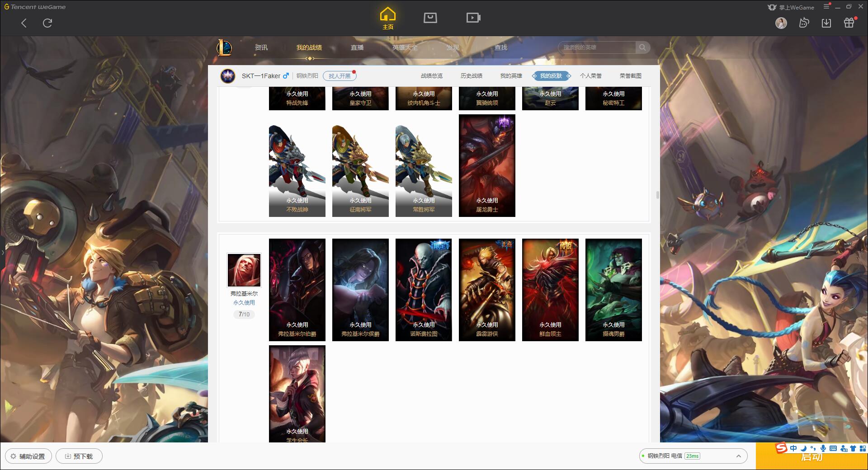The height and width of the screenshot is (470, 868).
Task: Click the magnifier search button
Action: point(642,47)
